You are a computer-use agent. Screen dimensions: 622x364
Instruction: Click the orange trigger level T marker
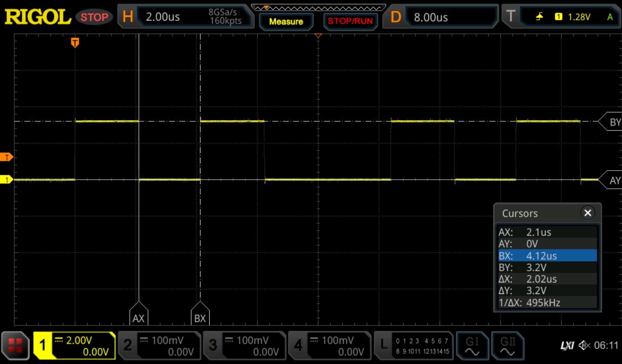pyautogui.click(x=7, y=157)
